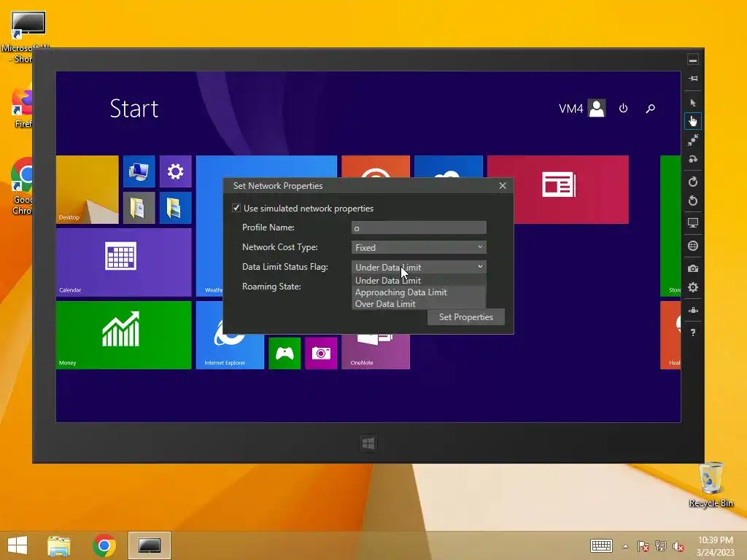Open the Calendar tile
The height and width of the screenshot is (560, 747).
pyautogui.click(x=124, y=262)
